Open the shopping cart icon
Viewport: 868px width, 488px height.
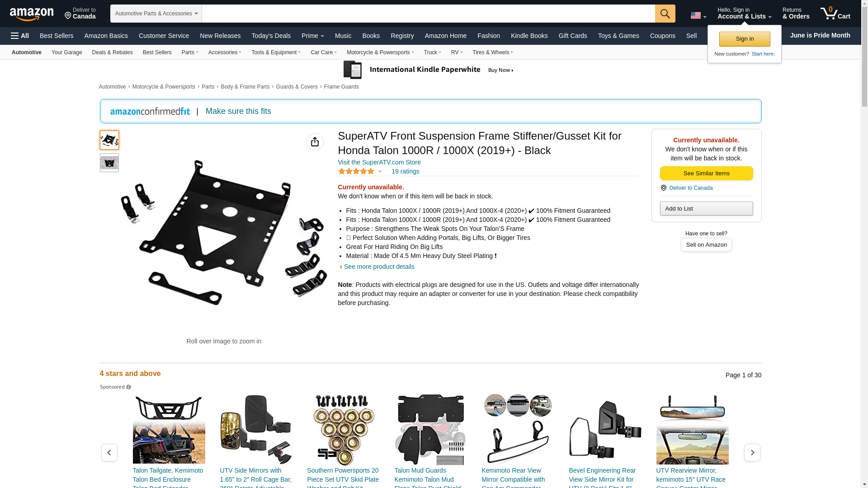[x=835, y=14]
